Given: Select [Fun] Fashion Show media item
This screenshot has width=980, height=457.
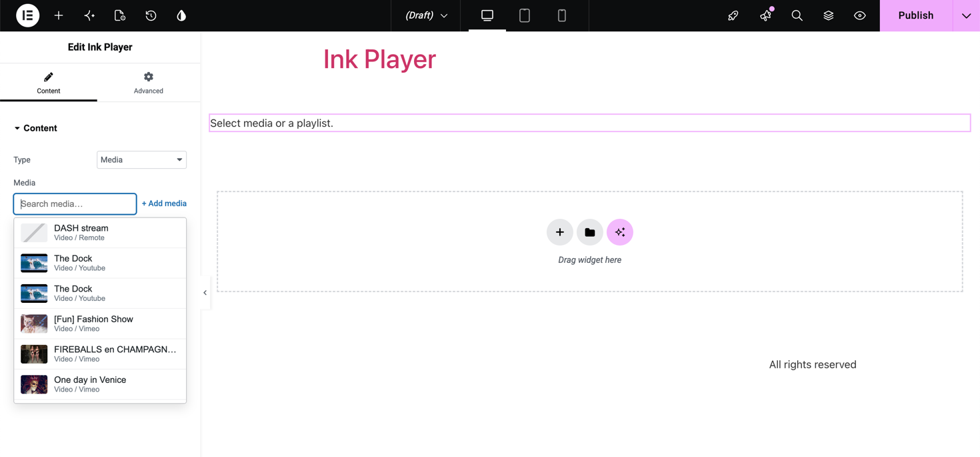Looking at the screenshot, I should [x=100, y=324].
